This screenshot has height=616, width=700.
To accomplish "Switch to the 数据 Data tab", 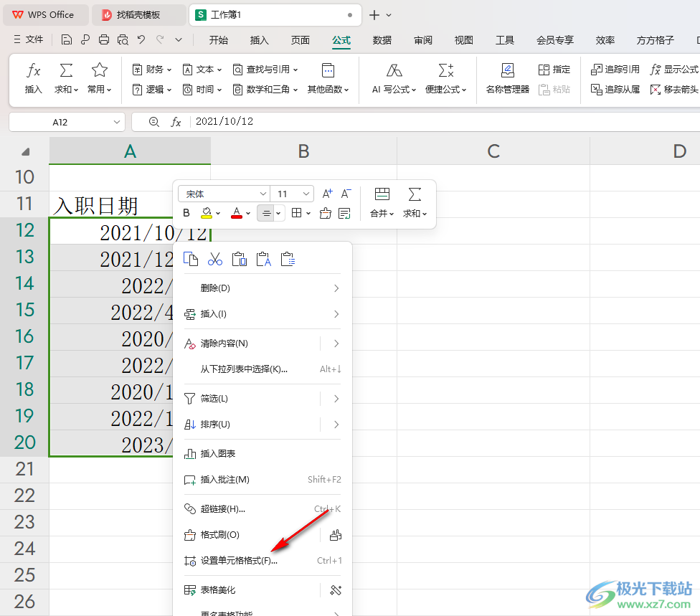I will [x=382, y=40].
